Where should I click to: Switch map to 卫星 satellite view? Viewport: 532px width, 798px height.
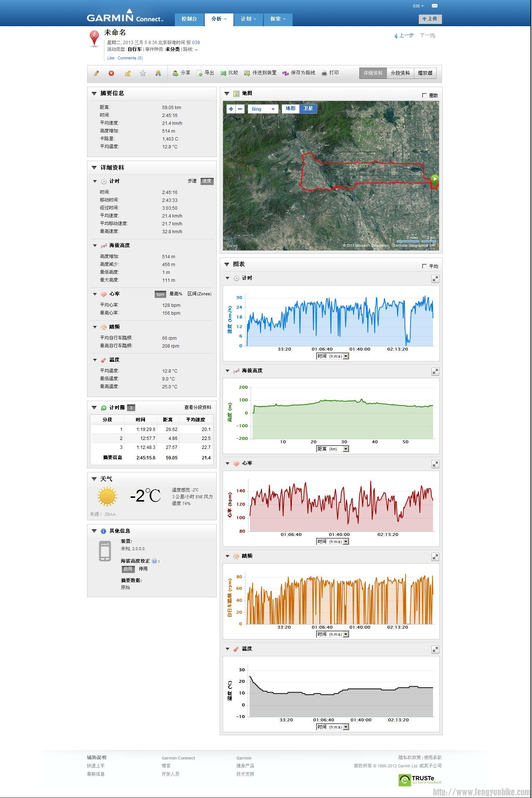[x=308, y=108]
